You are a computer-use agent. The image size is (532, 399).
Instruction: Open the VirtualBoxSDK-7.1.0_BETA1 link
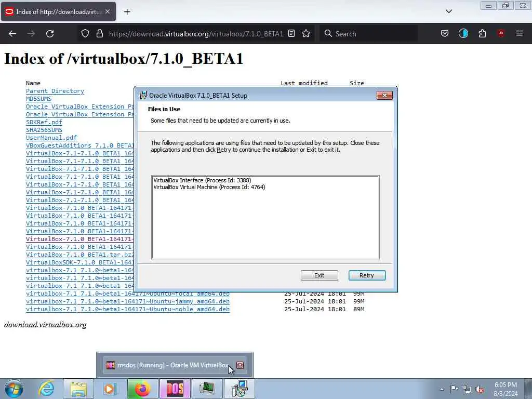tap(80, 262)
